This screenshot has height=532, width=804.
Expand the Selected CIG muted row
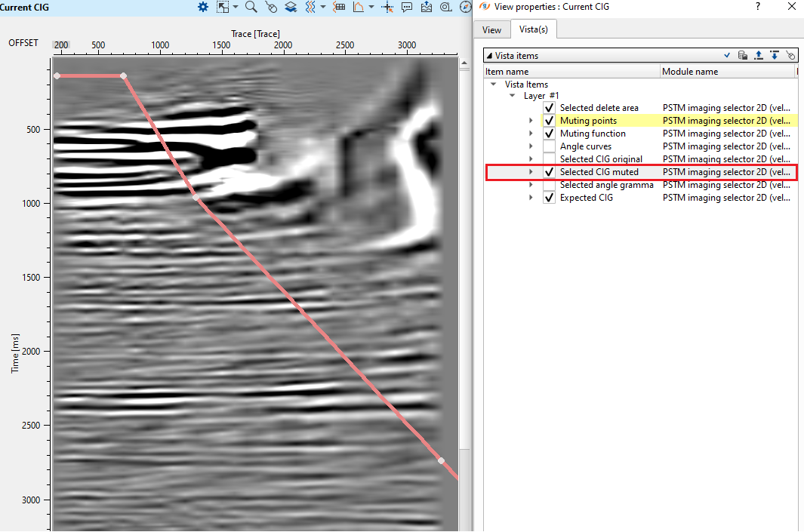coord(531,172)
